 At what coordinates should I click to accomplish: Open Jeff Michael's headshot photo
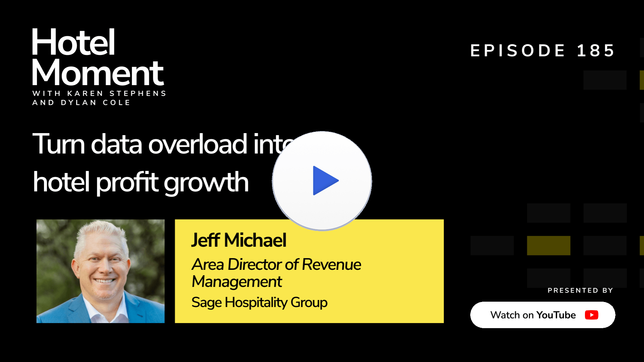click(x=101, y=271)
